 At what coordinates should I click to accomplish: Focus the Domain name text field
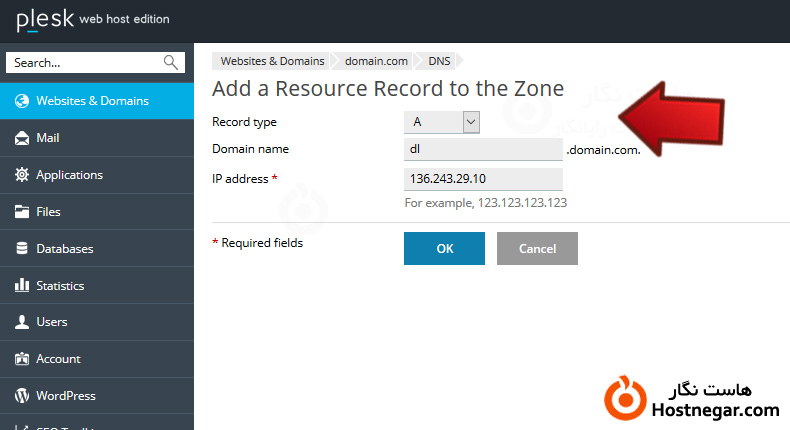pyautogui.click(x=483, y=149)
